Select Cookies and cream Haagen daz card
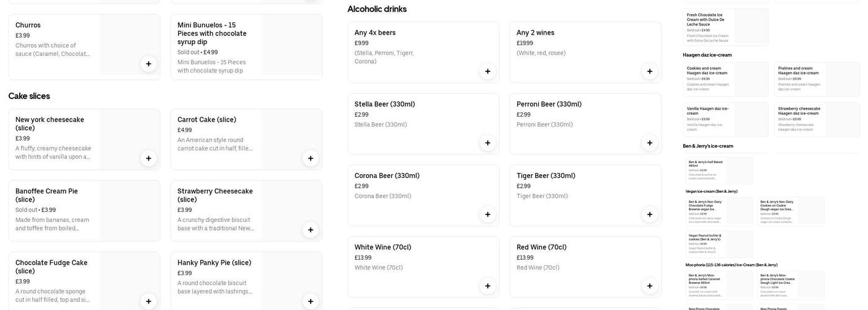Screen dimensions: 868x310 [725, 79]
